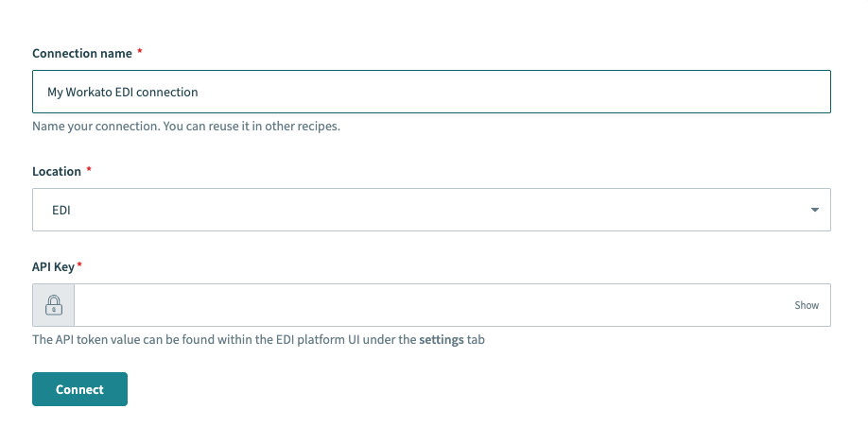The image size is (868, 443).
Task: Click the 'My Workato EDI connection' text
Action: pyautogui.click(x=123, y=92)
